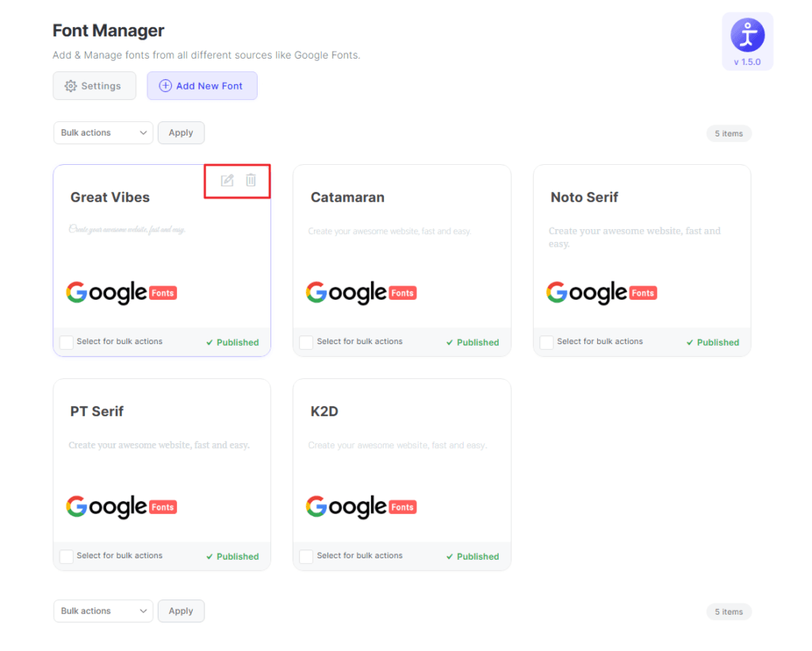Click the Google Fonts logo on Great Vibes card
The height and width of the screenshot is (651, 812).
pos(121,293)
